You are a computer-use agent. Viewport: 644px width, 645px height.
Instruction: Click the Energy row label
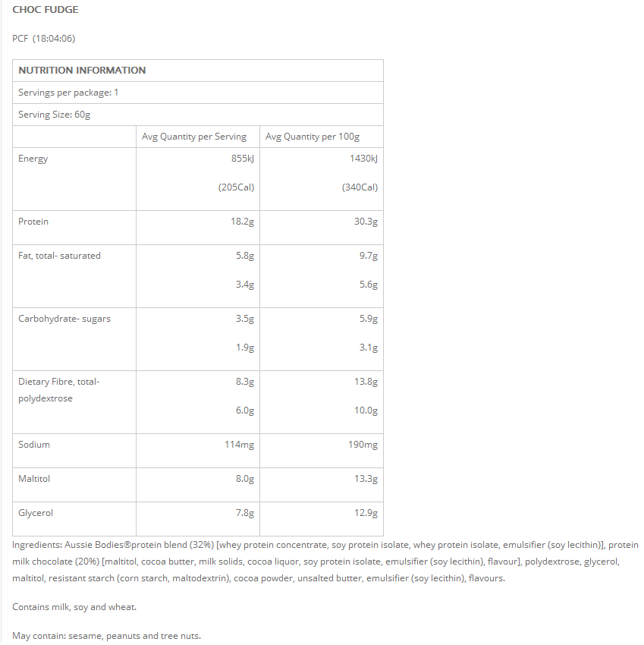point(33,159)
